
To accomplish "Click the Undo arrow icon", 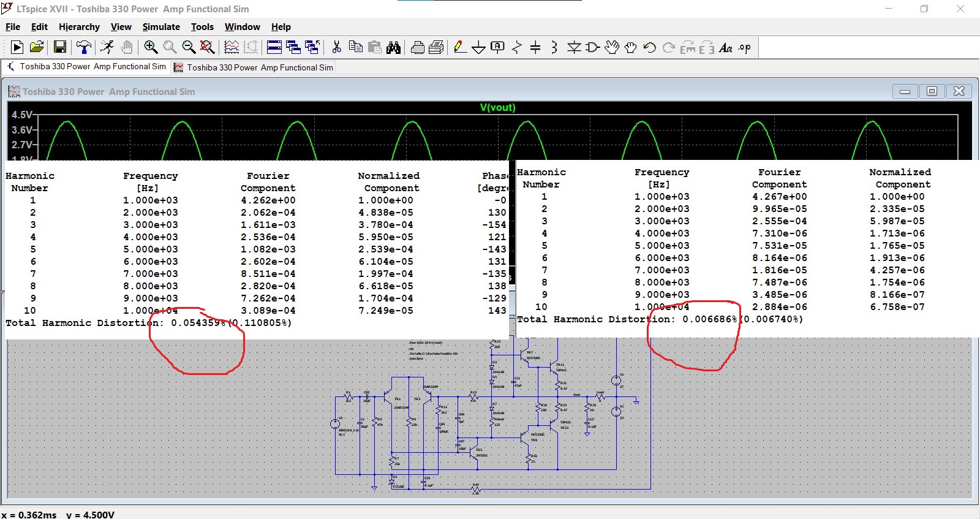I will (650, 47).
